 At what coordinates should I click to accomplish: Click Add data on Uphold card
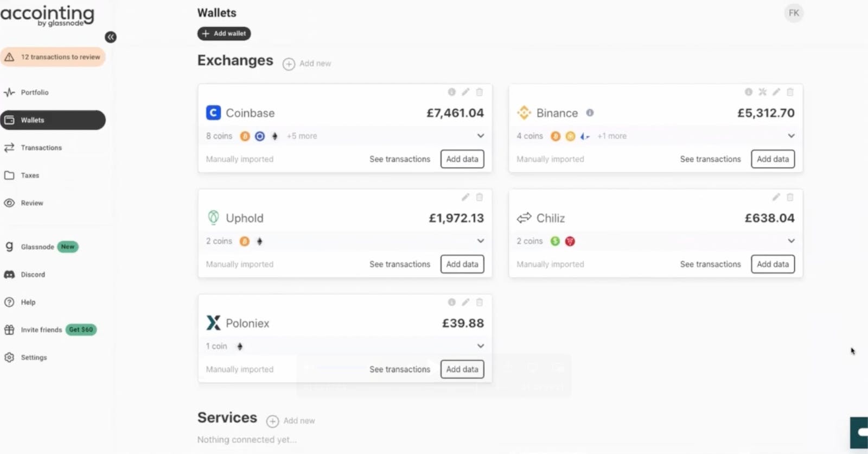point(462,264)
